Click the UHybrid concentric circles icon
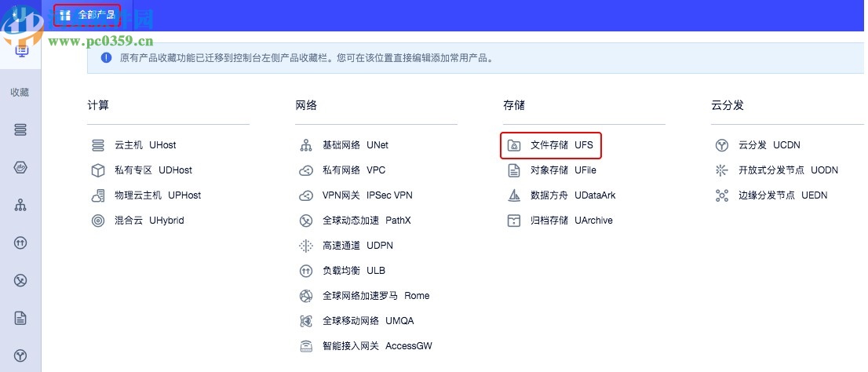 98,221
